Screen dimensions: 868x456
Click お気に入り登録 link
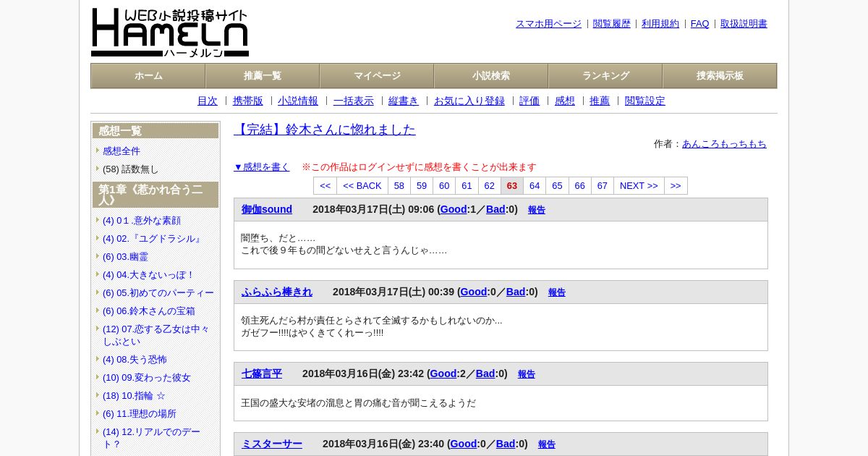coord(469,101)
